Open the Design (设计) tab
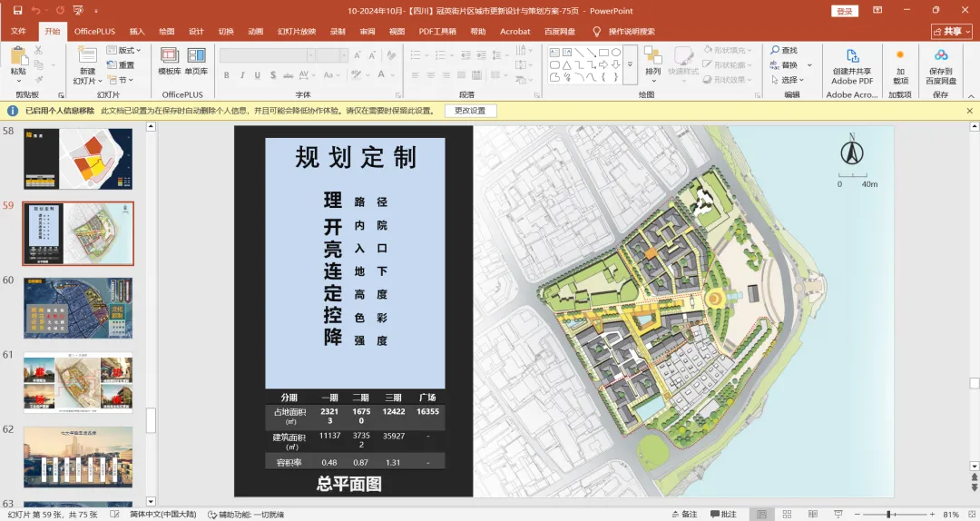This screenshot has width=980, height=521. pyautogui.click(x=196, y=31)
